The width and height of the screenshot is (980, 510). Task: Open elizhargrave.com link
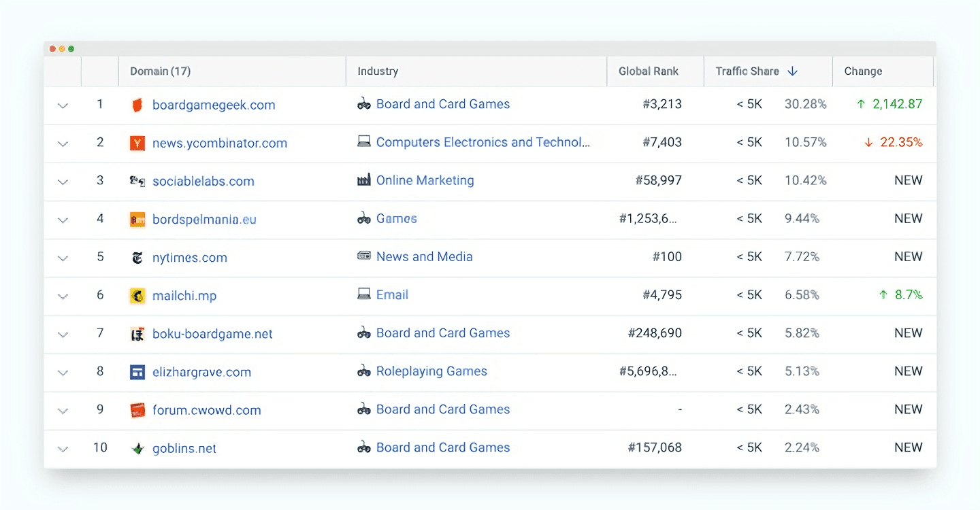pyautogui.click(x=201, y=372)
